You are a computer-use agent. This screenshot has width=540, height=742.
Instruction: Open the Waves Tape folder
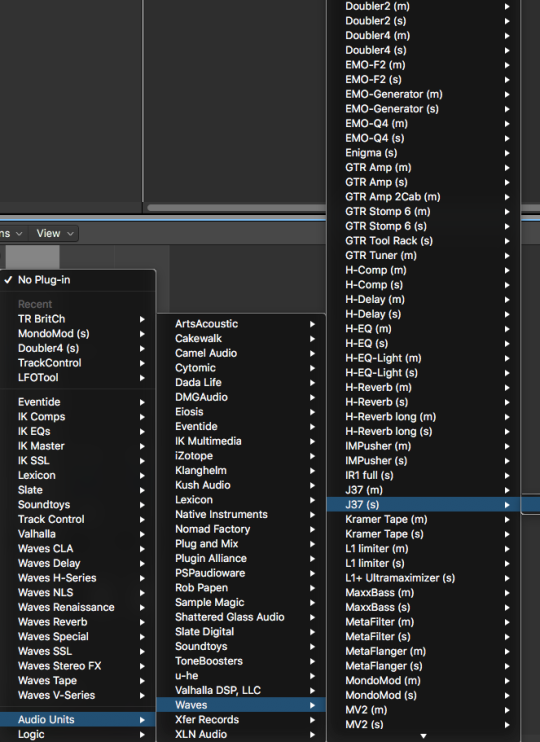click(x=78, y=680)
